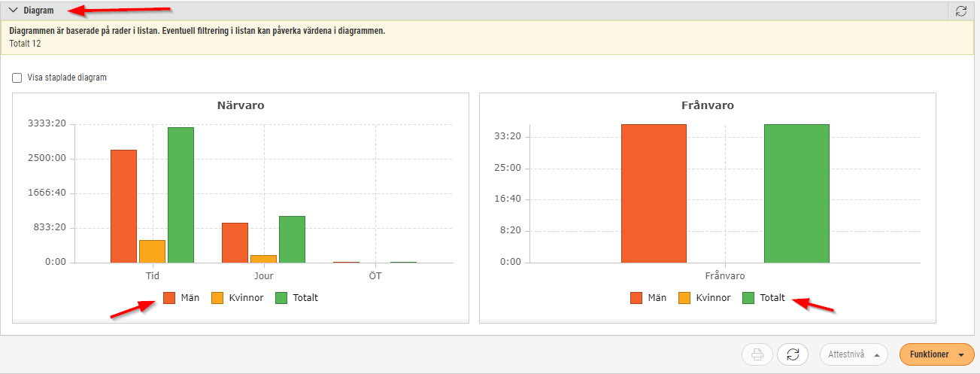980x374 pixels.
Task: Click the Diagram panel header title
Action: click(x=38, y=11)
